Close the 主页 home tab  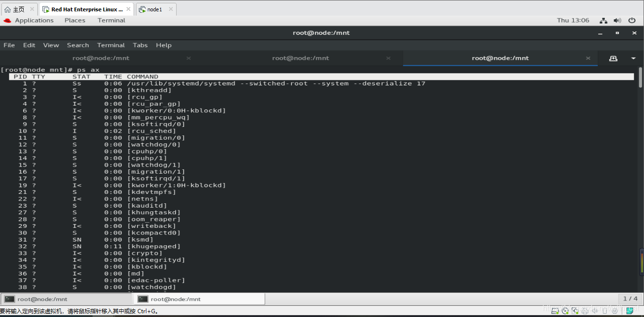click(32, 9)
